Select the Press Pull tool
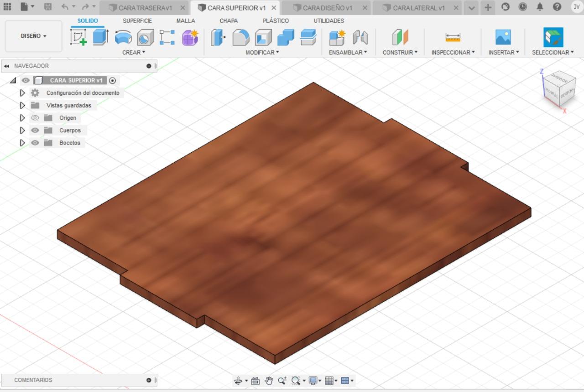The image size is (584, 392). coord(218,37)
